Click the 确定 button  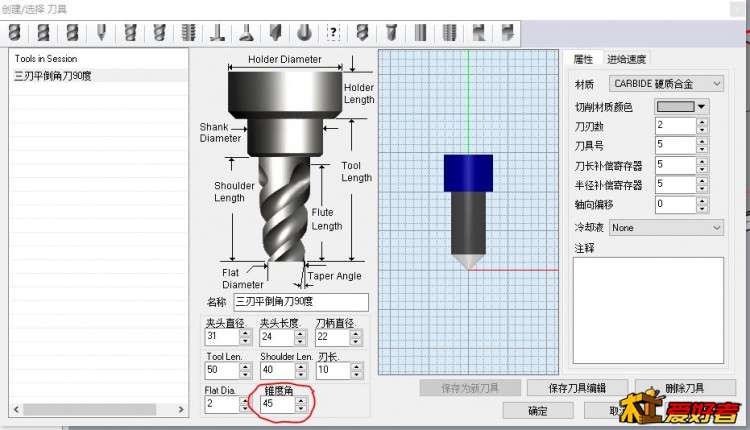(538, 411)
